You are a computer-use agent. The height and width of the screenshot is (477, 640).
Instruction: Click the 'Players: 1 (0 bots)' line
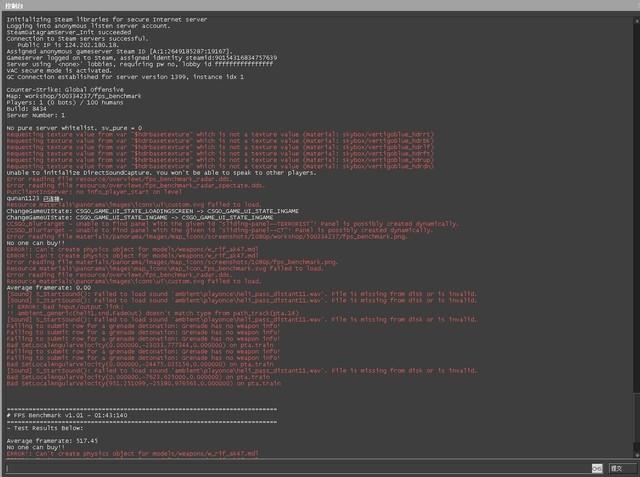coord(64,102)
